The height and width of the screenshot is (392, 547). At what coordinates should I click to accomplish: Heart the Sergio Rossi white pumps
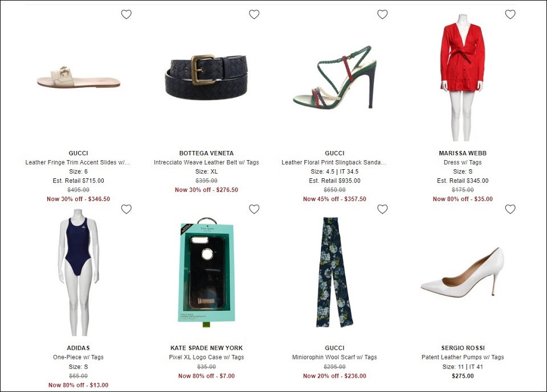(x=511, y=209)
